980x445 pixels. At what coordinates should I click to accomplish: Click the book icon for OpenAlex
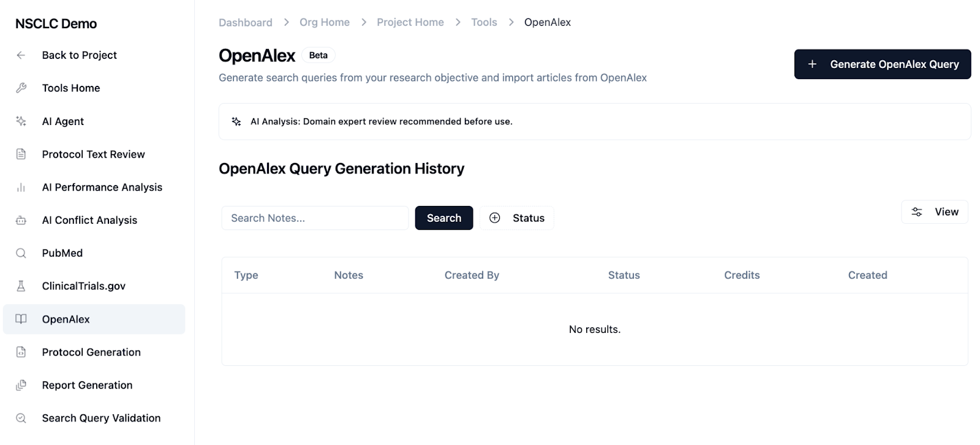coord(21,319)
